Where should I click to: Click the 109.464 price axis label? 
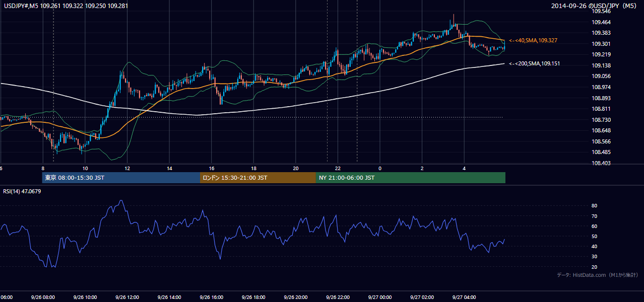(601, 22)
